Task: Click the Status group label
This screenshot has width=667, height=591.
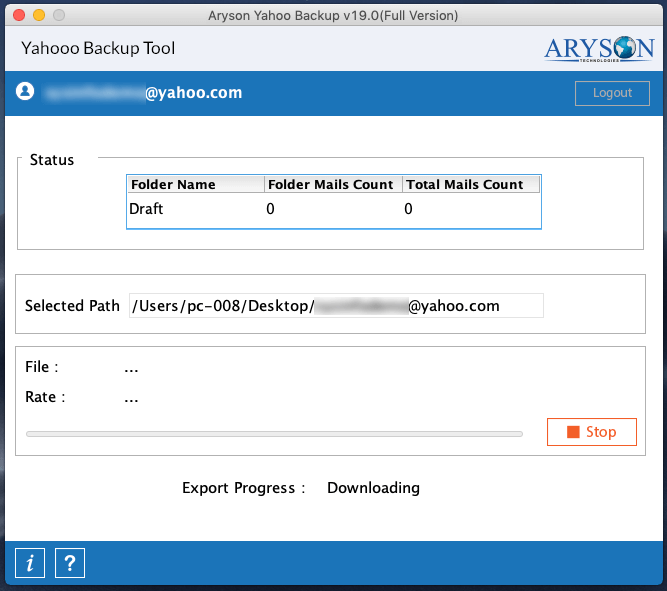Action: (52, 160)
